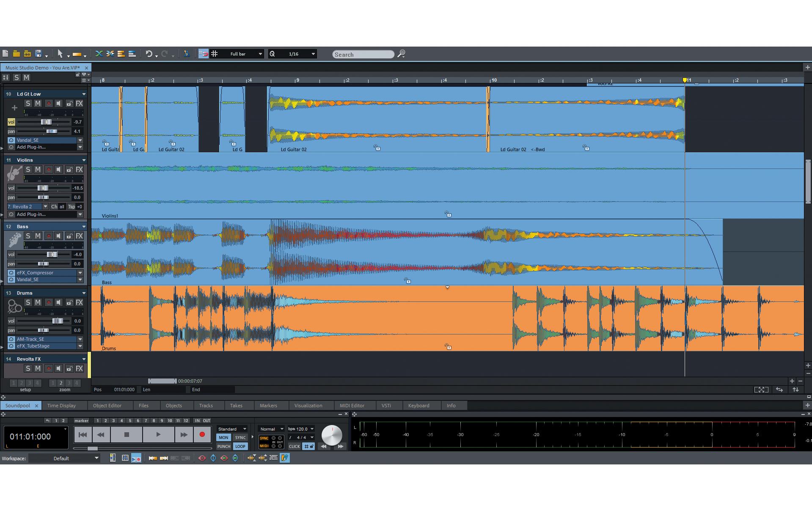This screenshot has height=511, width=812.
Task: Click the red Record transport button
Action: 202,434
